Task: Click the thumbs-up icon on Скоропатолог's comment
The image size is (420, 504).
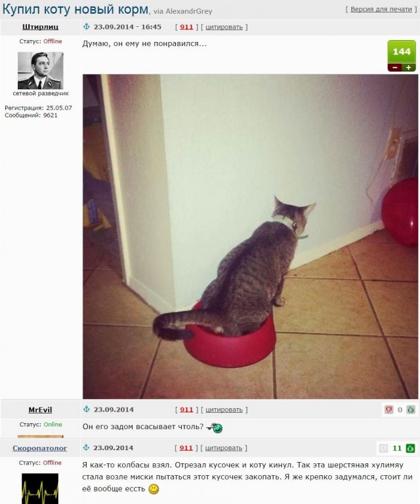Action: pos(410,448)
